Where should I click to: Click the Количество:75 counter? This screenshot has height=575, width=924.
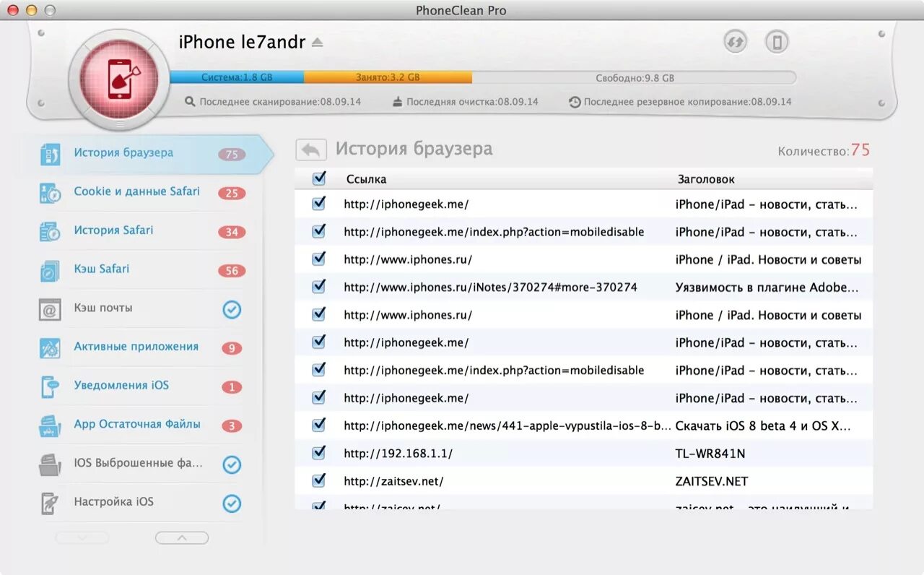(x=824, y=150)
